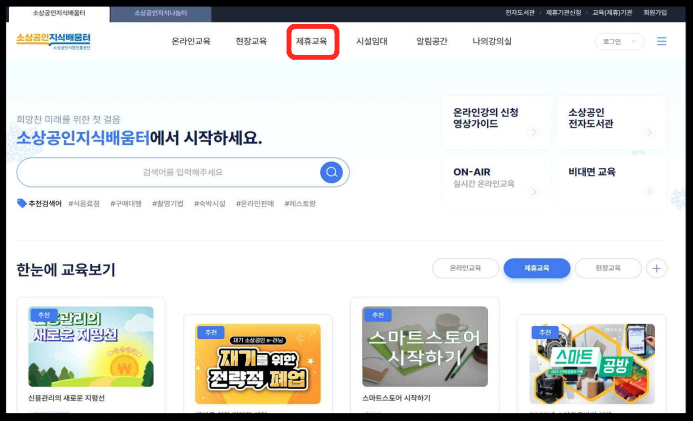
Task: Click arrow icon on ON-AIR card
Action: tap(534, 191)
